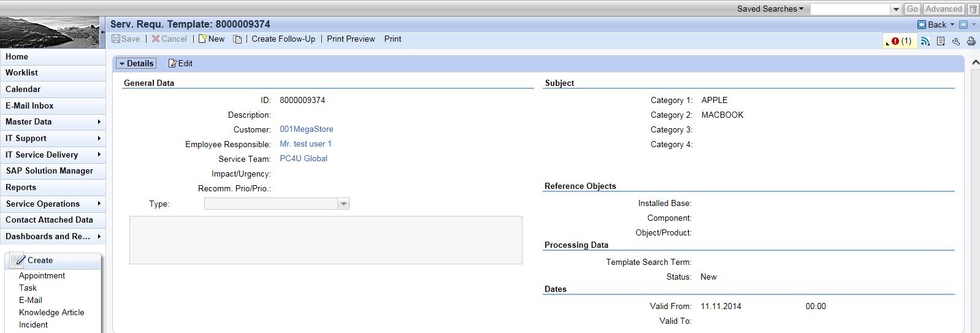Open E-Mail Inbox

[53, 105]
